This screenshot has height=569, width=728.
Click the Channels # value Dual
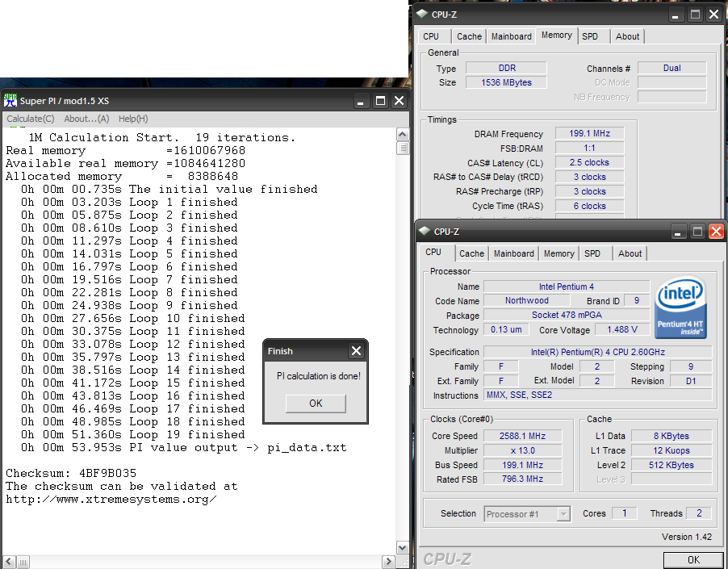pos(672,69)
